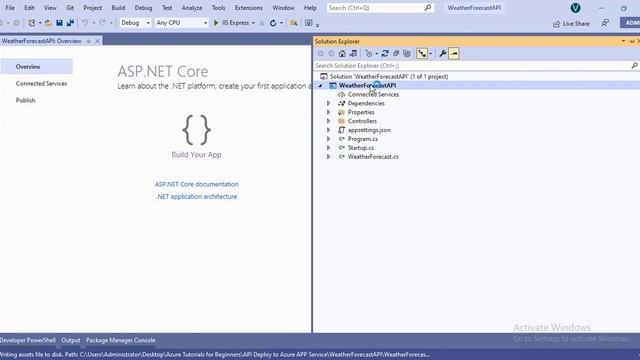The height and width of the screenshot is (360, 640).
Task: Toggle Preview Selected Items button
Action: [454, 53]
